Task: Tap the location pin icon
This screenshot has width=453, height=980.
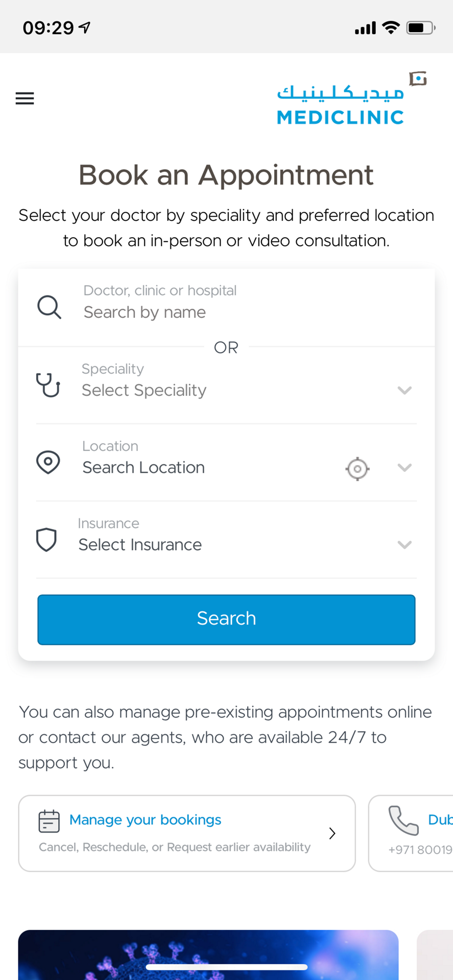Action: (x=48, y=462)
